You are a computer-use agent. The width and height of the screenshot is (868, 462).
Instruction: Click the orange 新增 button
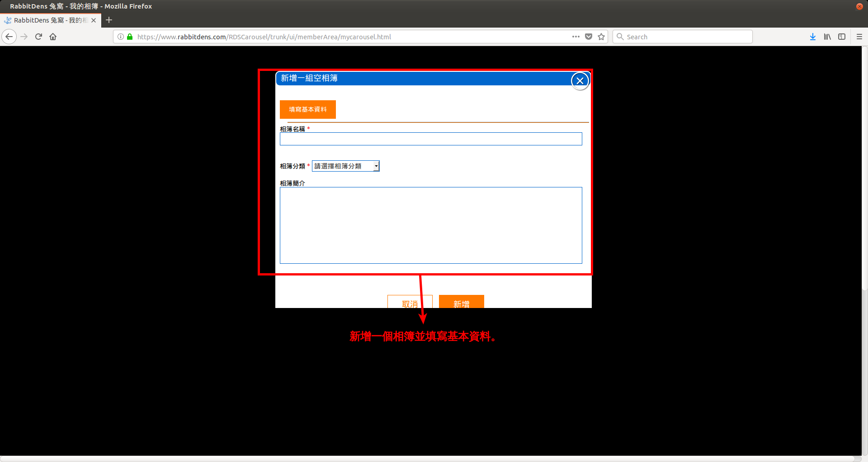[462, 302]
